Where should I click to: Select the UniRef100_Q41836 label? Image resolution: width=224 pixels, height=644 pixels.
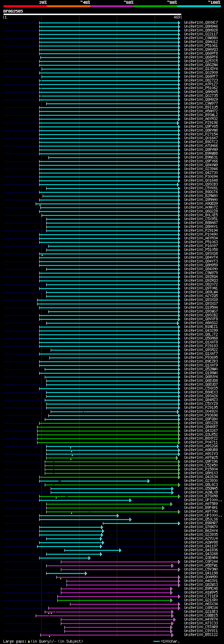201,550
